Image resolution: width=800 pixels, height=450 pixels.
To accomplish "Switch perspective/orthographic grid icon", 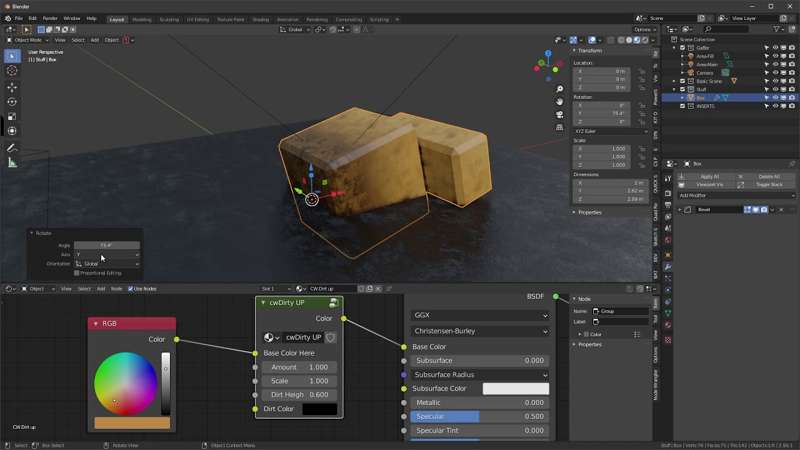I will point(559,127).
